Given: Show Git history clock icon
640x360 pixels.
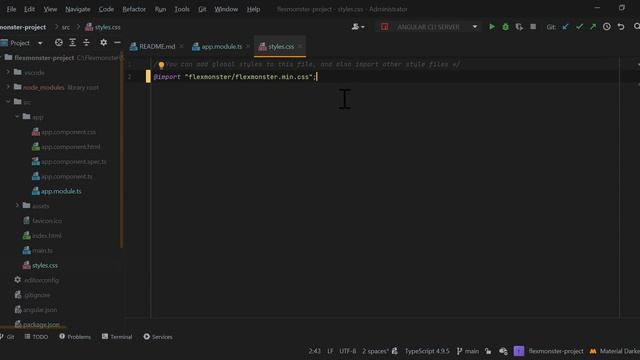Looking at the screenshot, I should pos(607,27).
